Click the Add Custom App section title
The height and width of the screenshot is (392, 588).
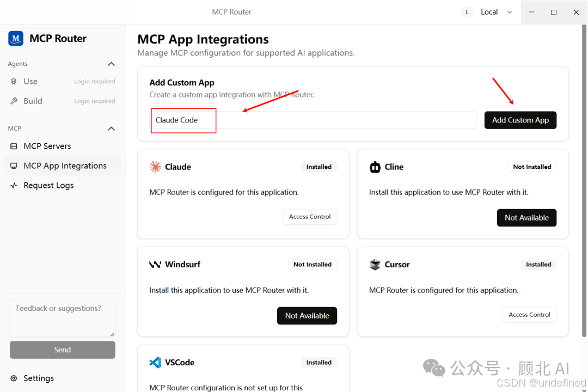pos(182,83)
